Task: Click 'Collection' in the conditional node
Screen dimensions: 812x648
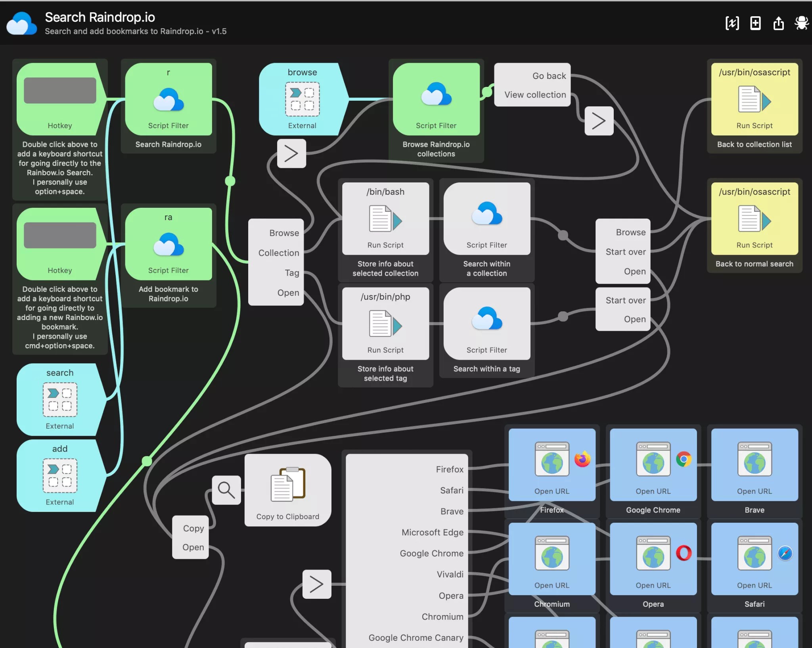Action: click(x=279, y=253)
